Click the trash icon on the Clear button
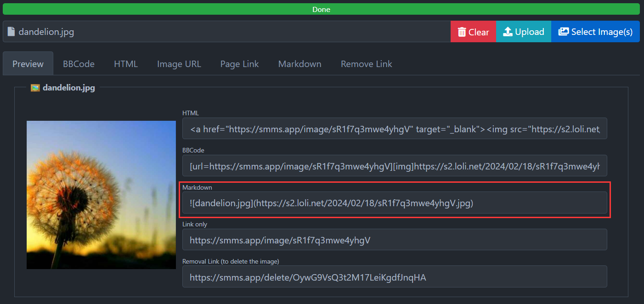 point(462,31)
